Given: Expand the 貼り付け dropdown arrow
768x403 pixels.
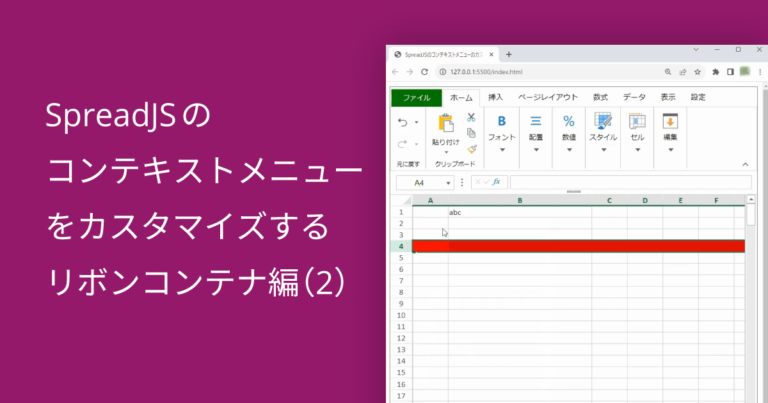Looking at the screenshot, I should (446, 152).
